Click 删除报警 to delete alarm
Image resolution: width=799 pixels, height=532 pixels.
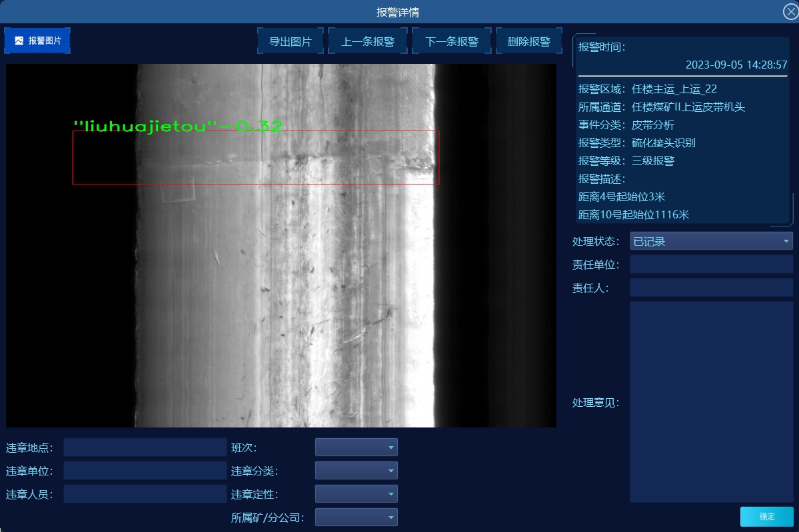coord(529,41)
